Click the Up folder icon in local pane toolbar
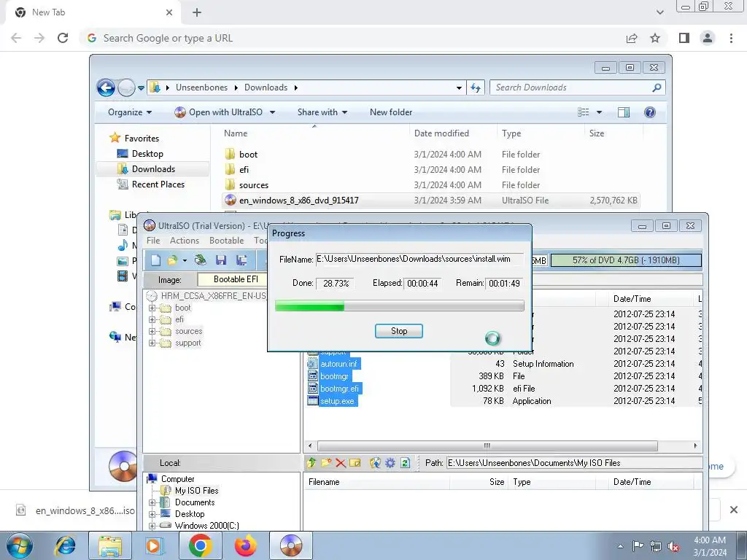 pos(311,462)
